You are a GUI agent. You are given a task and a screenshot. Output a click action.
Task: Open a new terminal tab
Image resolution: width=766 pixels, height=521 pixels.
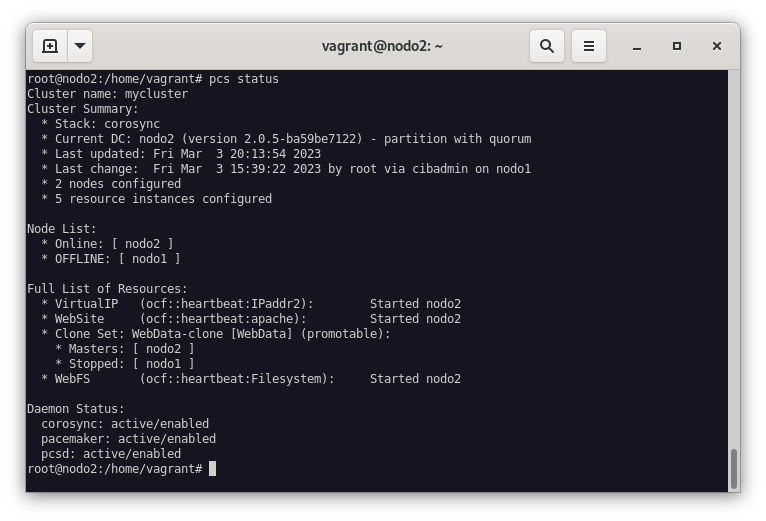(x=50, y=46)
